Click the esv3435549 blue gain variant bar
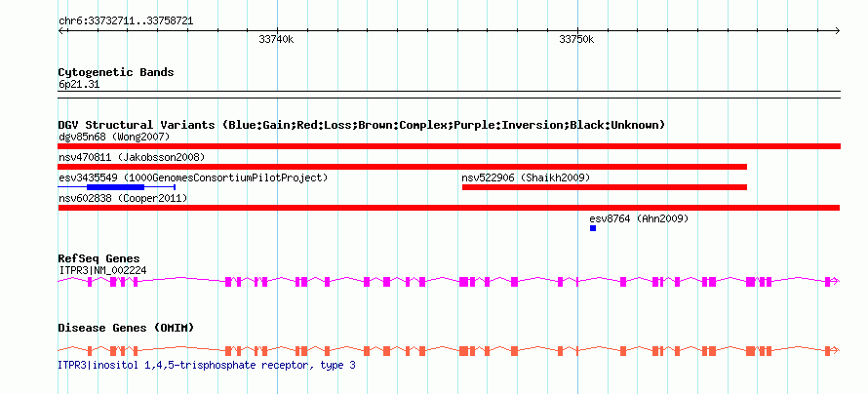 tap(117, 187)
